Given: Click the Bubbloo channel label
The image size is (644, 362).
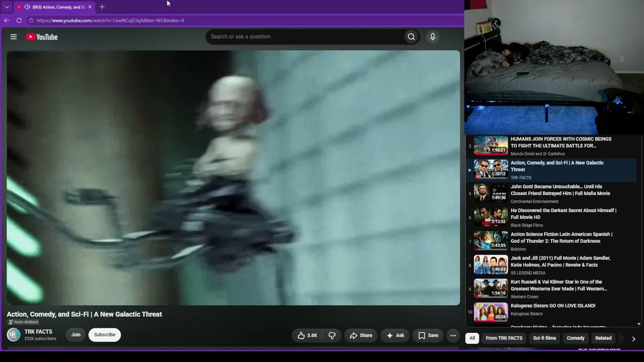Looking at the screenshot, I should coord(518,249).
